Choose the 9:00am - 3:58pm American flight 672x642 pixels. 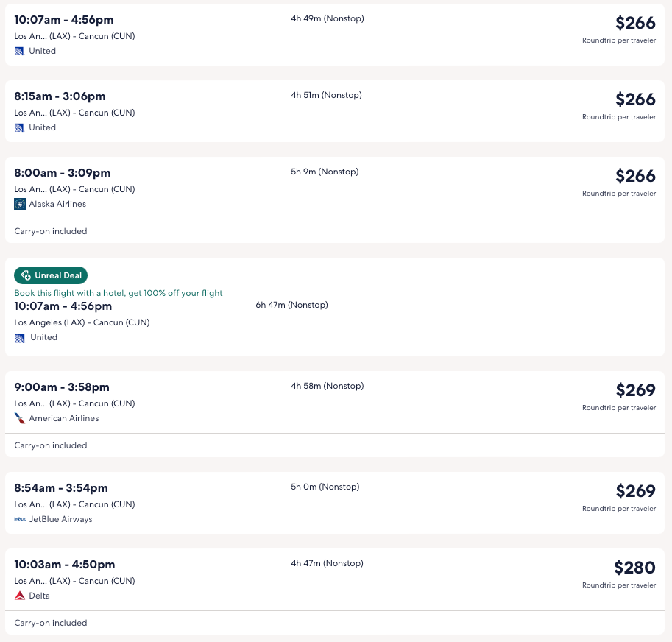62,387
